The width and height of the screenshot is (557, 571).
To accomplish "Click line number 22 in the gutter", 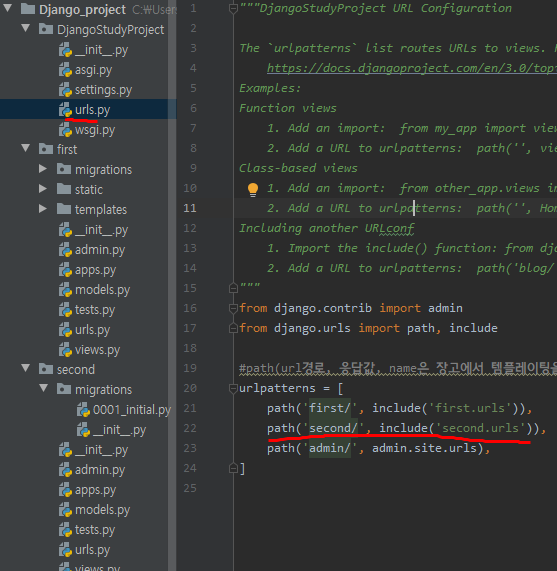I will 190,428.
